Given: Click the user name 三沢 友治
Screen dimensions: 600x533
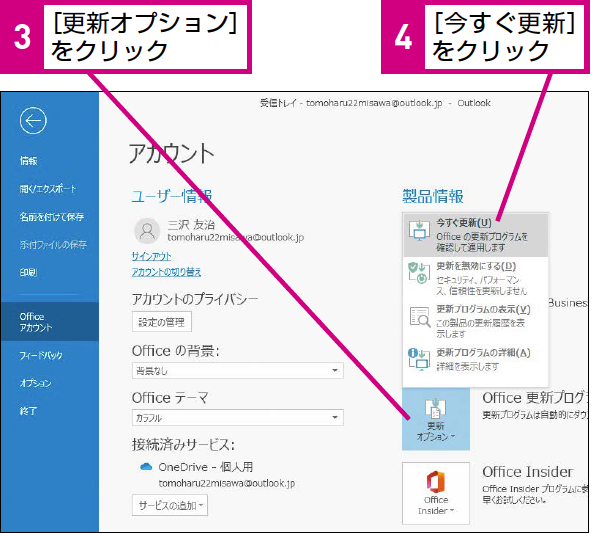Looking at the screenshot, I should (x=191, y=225).
